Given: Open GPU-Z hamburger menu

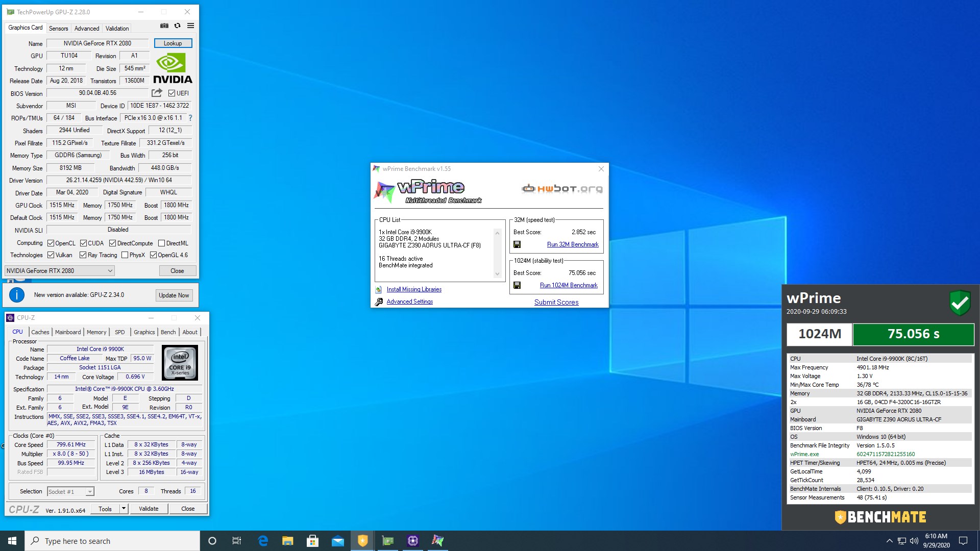Looking at the screenshot, I should 190,26.
